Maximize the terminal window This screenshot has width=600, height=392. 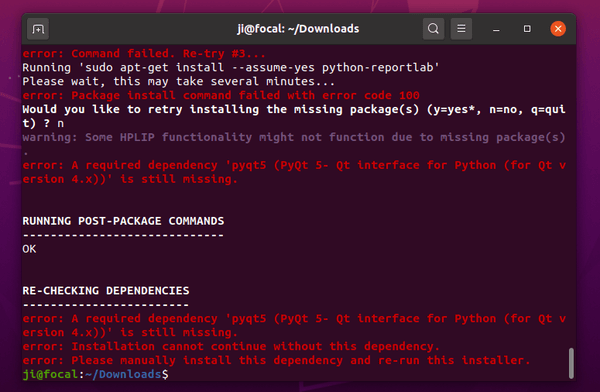[527, 29]
